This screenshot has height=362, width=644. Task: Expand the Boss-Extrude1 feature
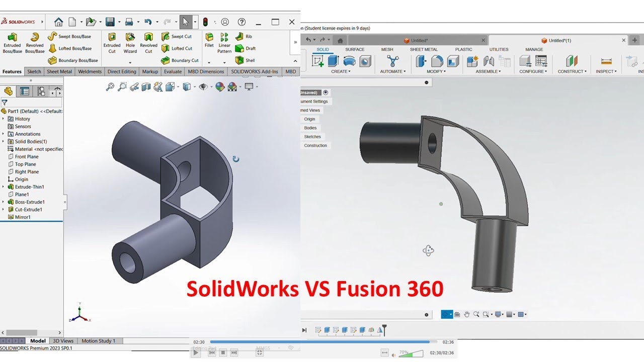coord(3,202)
